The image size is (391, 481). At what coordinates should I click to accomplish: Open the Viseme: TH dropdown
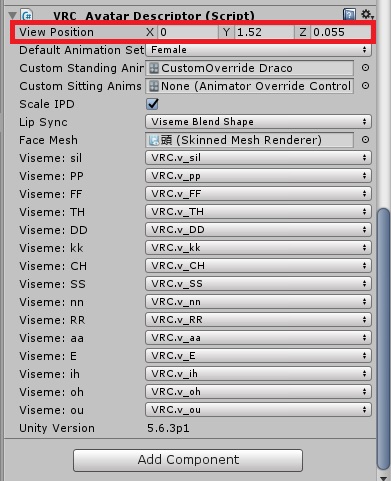pyautogui.click(x=258, y=212)
